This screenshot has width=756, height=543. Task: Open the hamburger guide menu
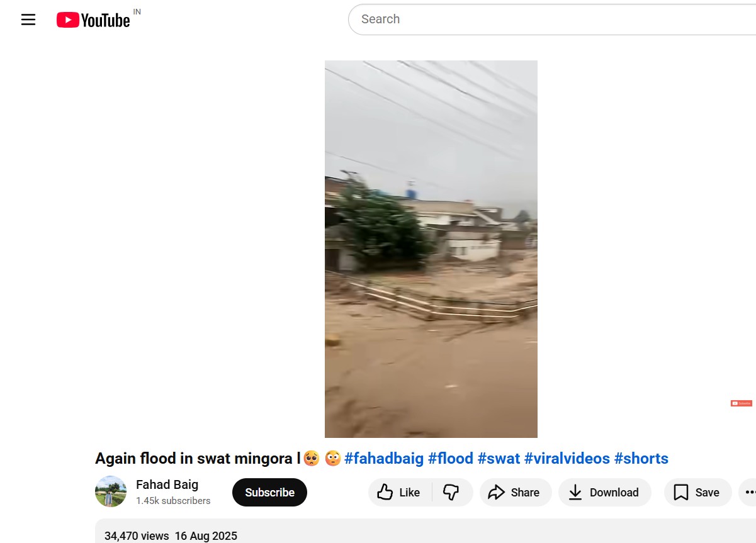(x=28, y=20)
